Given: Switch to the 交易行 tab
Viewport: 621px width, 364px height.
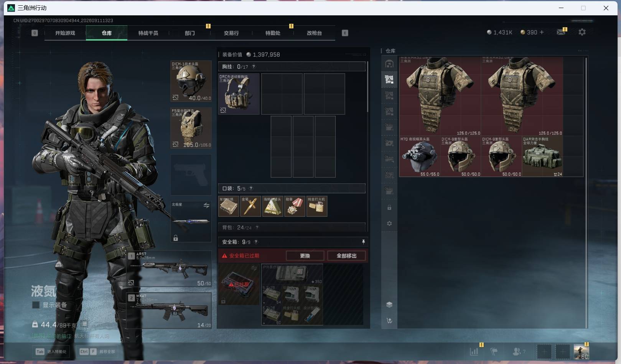Looking at the screenshot, I should 231,33.
